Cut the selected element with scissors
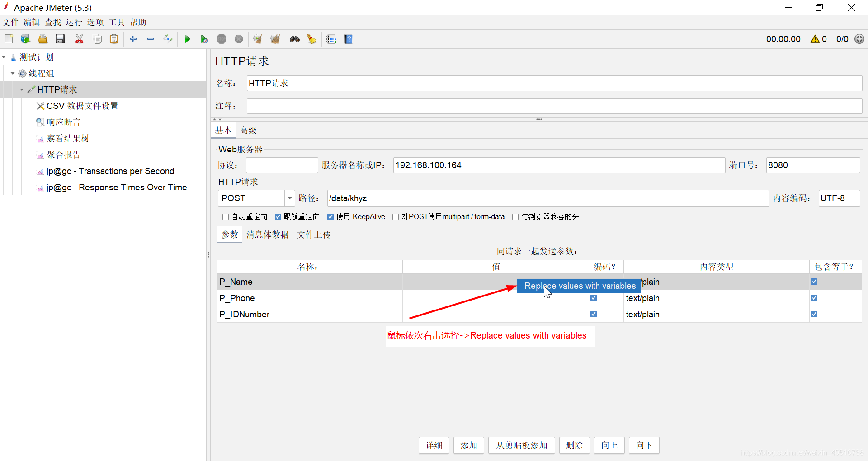This screenshot has width=868, height=461. pos(80,39)
